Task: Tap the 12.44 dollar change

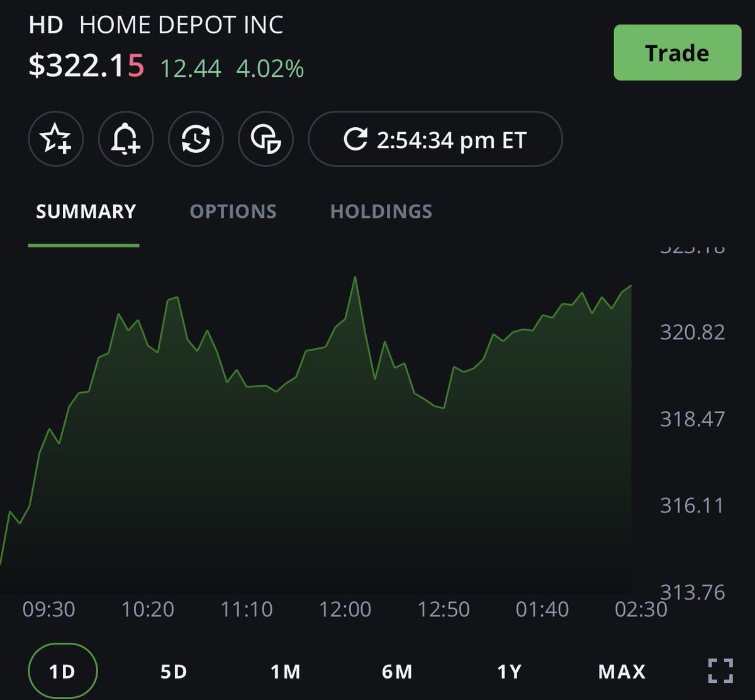Action: point(191,68)
